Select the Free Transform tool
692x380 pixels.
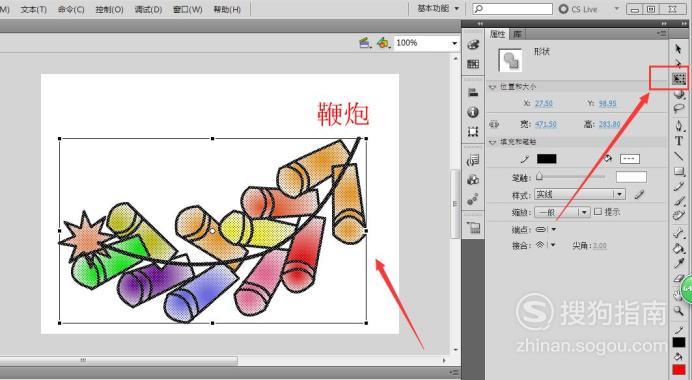pyautogui.click(x=679, y=79)
